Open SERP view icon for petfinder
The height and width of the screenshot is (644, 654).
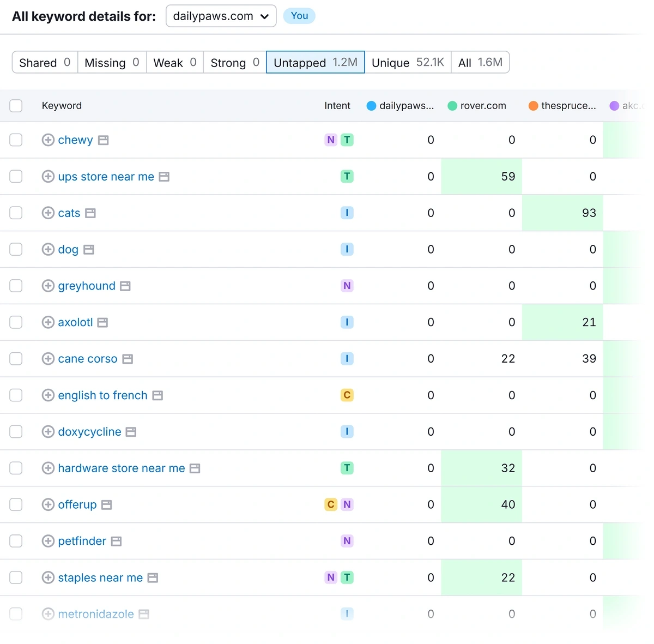tap(116, 541)
